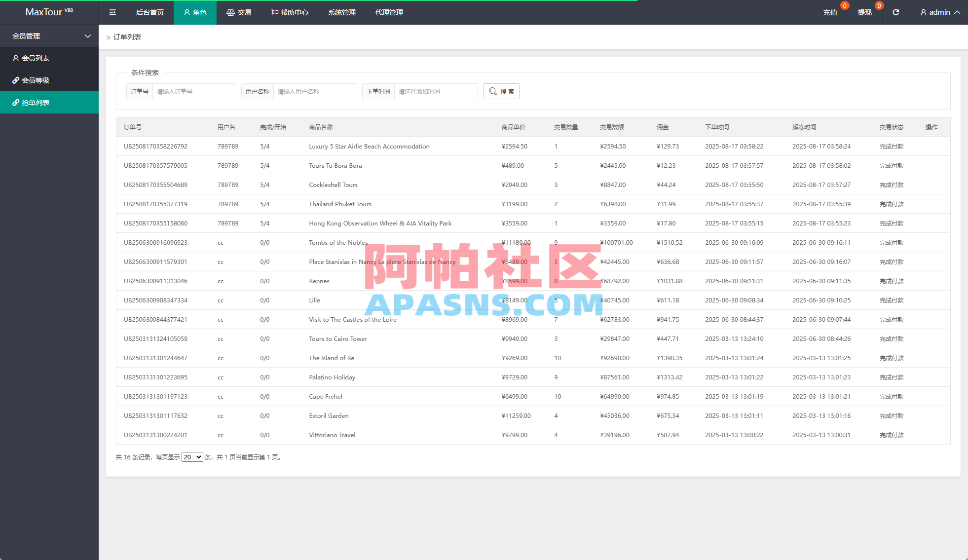Click the icon beside 抢单列表 in sidebar
Screen dimensions: 968x560
click(15, 102)
